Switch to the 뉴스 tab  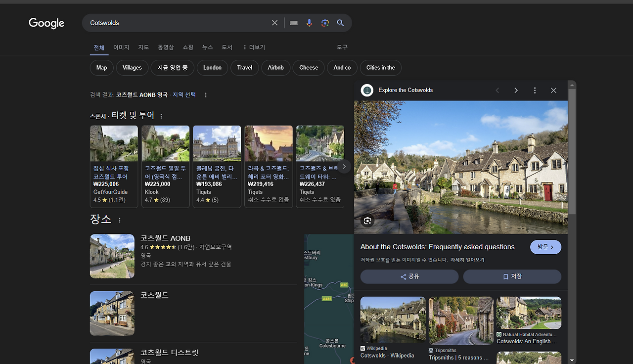pyautogui.click(x=207, y=47)
